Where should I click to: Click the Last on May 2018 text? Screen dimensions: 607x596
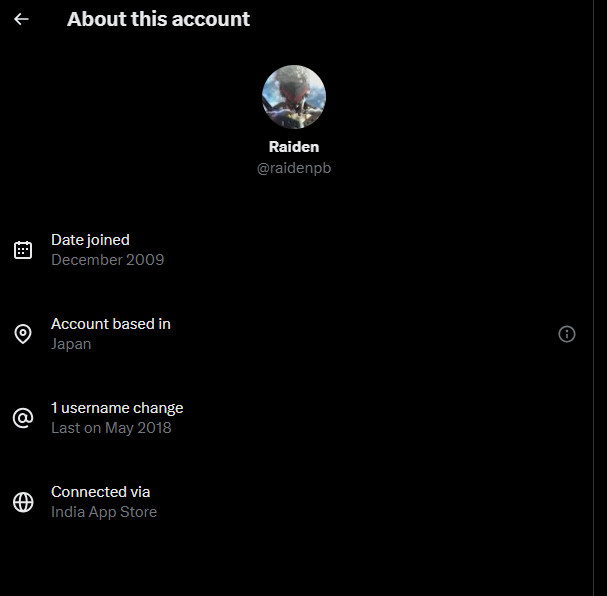111,428
